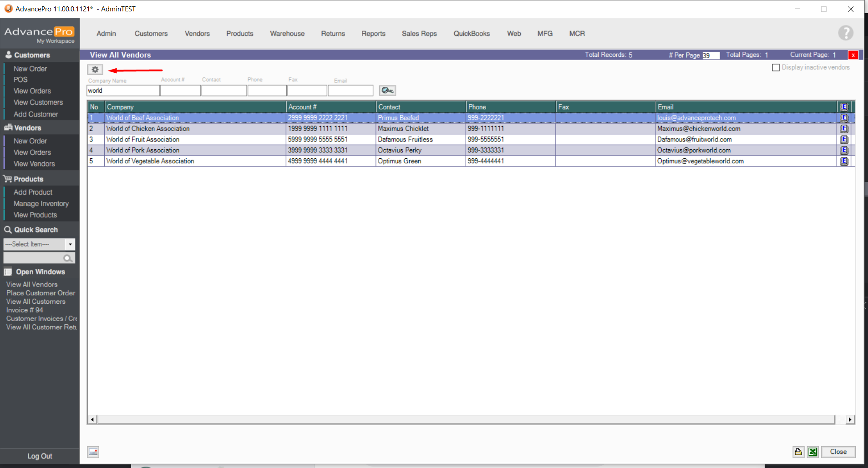Click the horizontal scrollbar right arrow
The height and width of the screenshot is (468, 868).
tap(850, 419)
